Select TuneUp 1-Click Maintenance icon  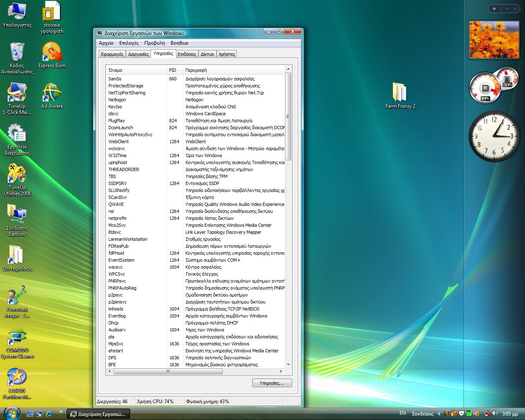[17, 99]
